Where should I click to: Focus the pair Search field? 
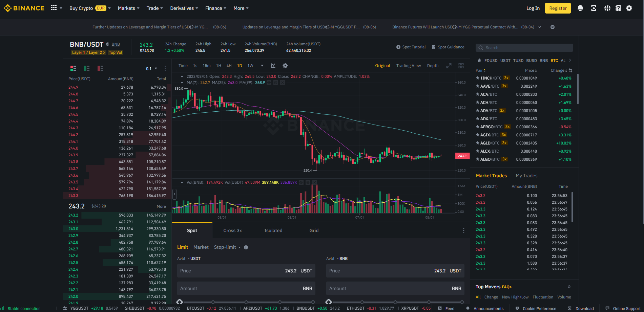[x=524, y=48]
